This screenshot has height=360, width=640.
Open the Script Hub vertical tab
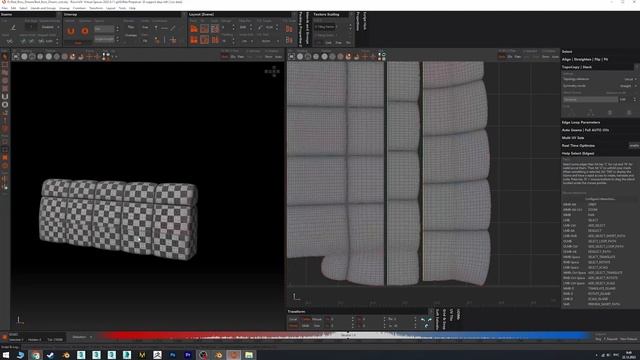(x=364, y=22)
